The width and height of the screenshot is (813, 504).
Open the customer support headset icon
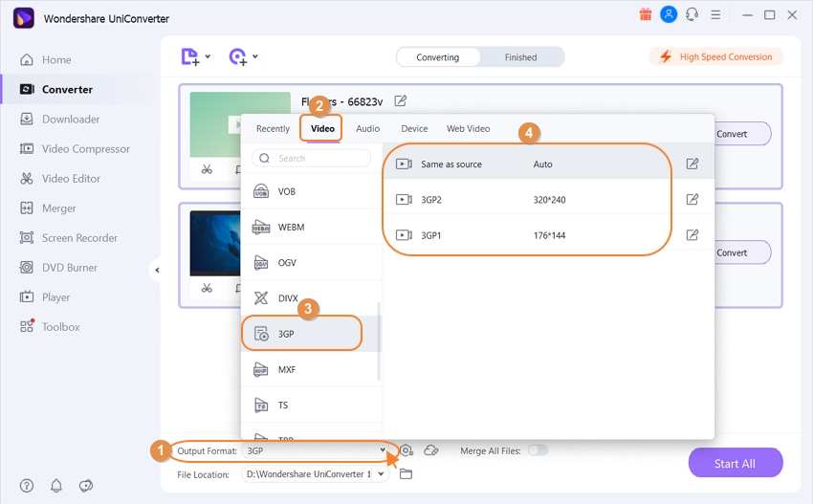click(692, 14)
